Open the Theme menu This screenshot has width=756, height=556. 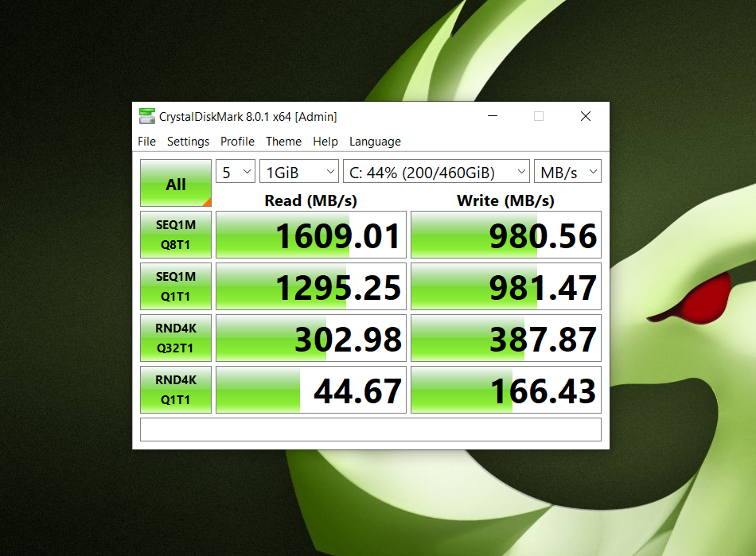283,141
